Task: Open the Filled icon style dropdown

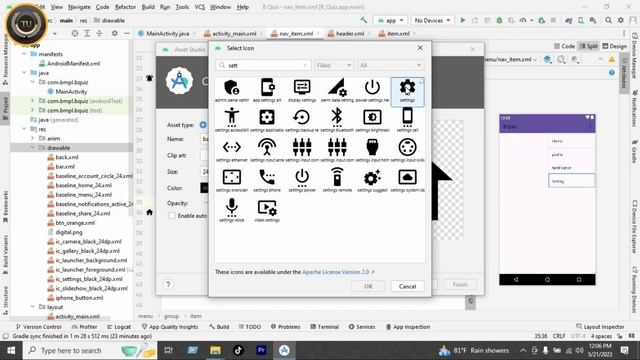Action: [x=333, y=65]
